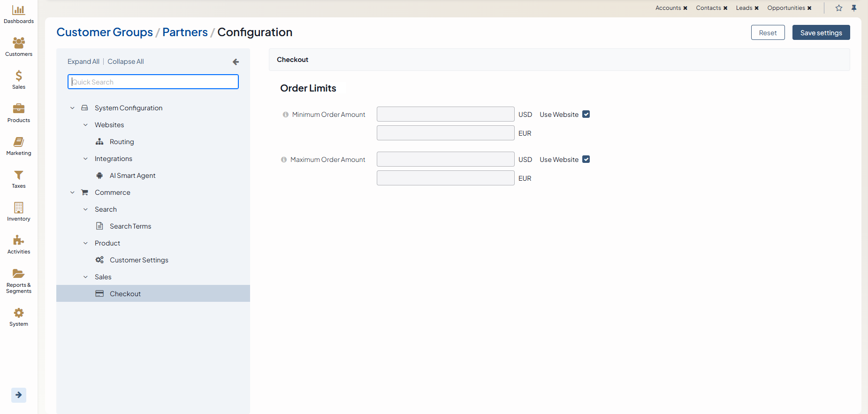
Task: Click the Save settings button
Action: (x=821, y=33)
